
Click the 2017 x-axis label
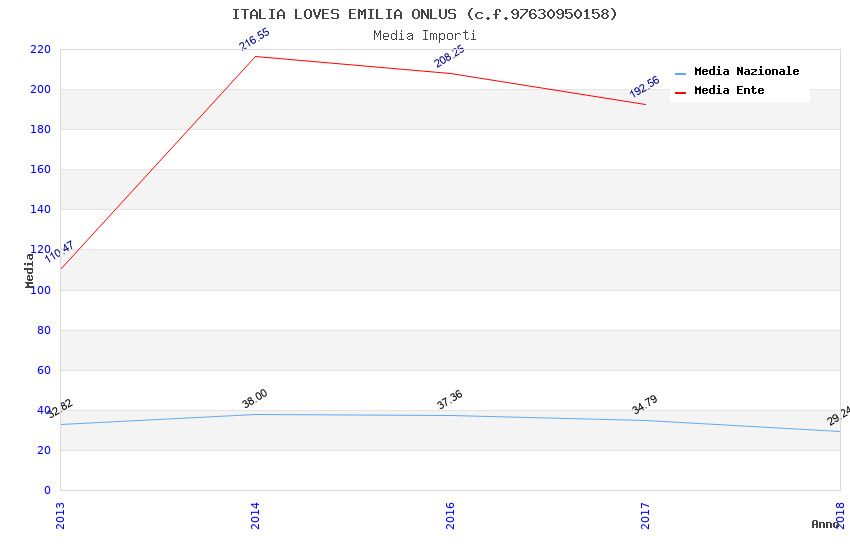(x=646, y=516)
